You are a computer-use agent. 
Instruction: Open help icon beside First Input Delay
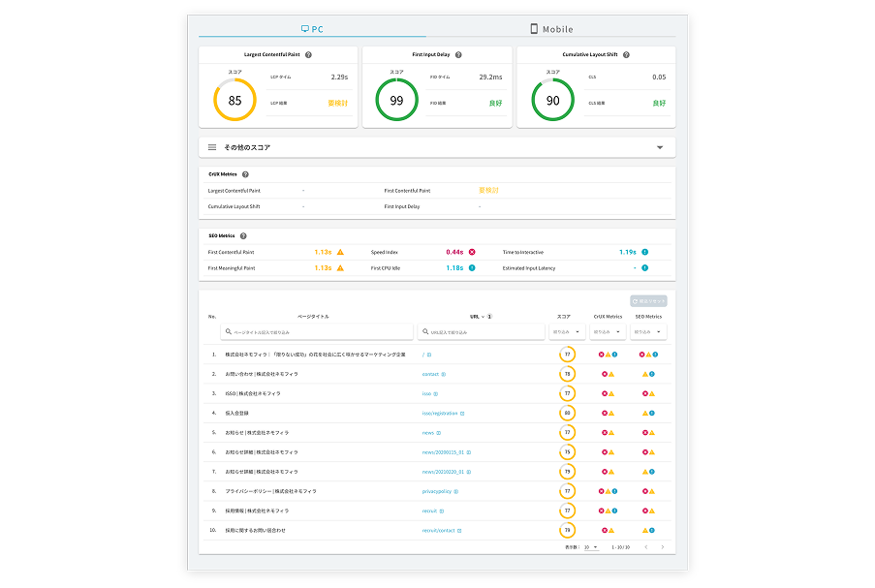coord(458,54)
